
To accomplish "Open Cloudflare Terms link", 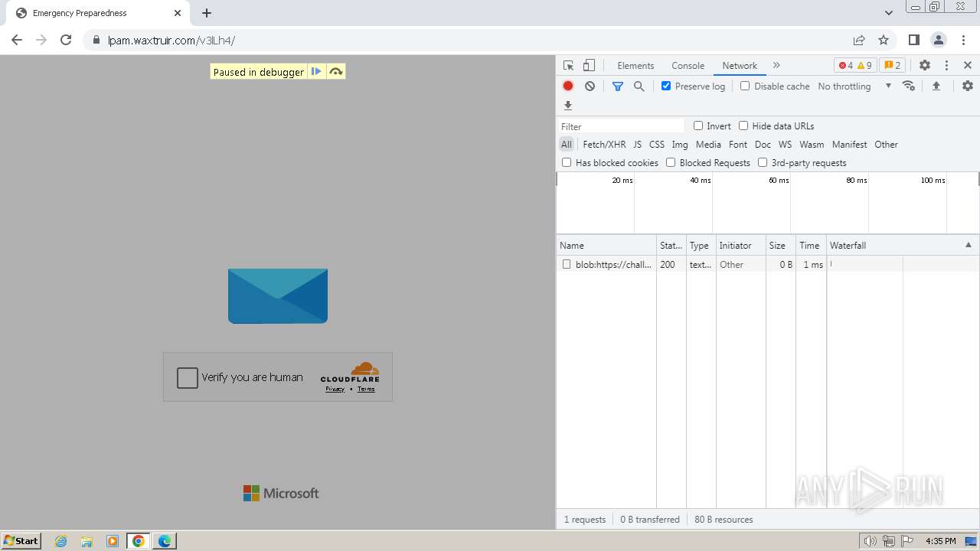I will tap(366, 389).
